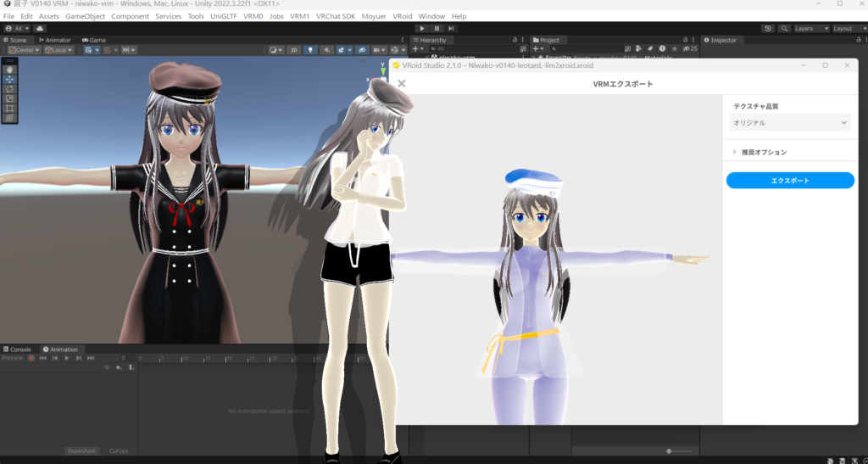Image resolution: width=868 pixels, height=464 pixels.
Task: Click the Step frame button
Action: (x=452, y=28)
